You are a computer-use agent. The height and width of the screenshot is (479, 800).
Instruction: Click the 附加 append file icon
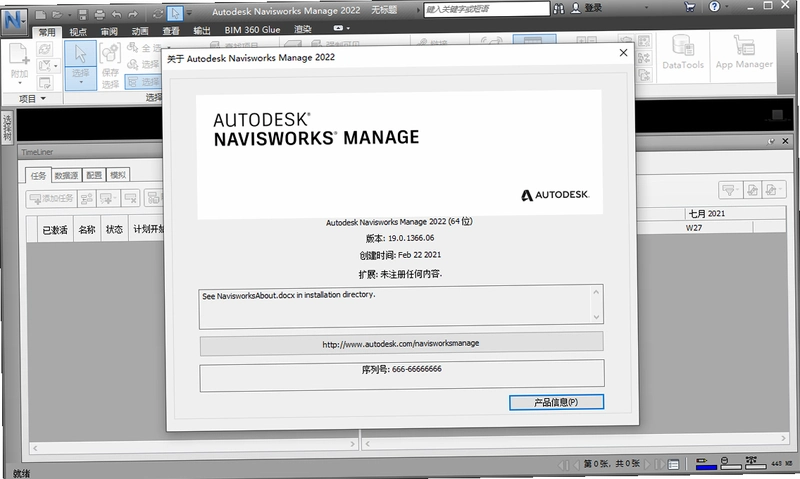coord(19,54)
